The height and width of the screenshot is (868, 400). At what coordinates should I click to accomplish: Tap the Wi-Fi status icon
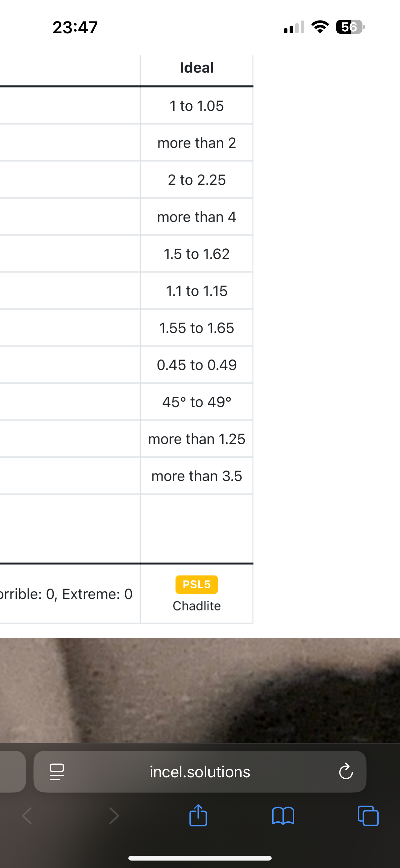[x=320, y=27]
